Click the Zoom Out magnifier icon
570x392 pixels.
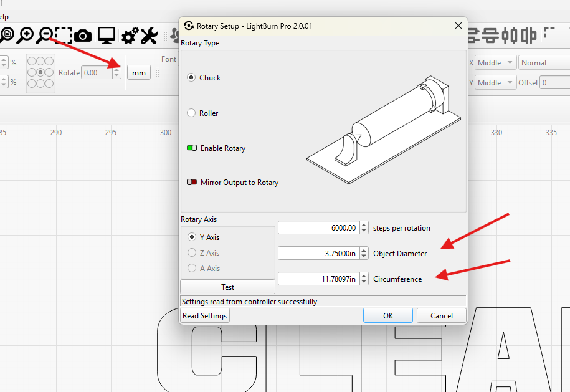pyautogui.click(x=44, y=36)
